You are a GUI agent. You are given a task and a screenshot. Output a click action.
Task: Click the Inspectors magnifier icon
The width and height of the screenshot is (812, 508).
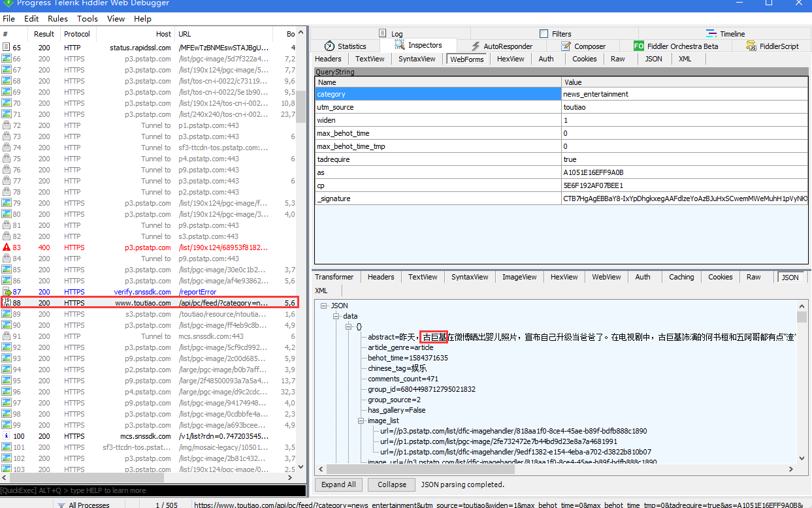point(400,46)
